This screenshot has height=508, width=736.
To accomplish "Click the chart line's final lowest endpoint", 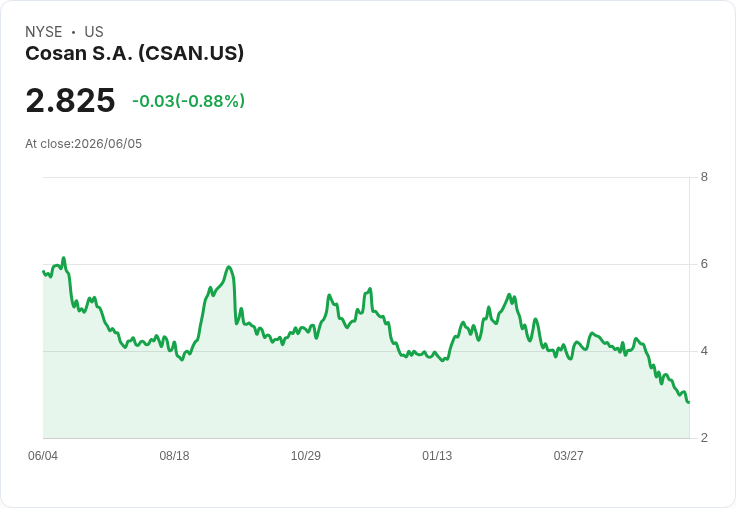I will pos(688,402).
